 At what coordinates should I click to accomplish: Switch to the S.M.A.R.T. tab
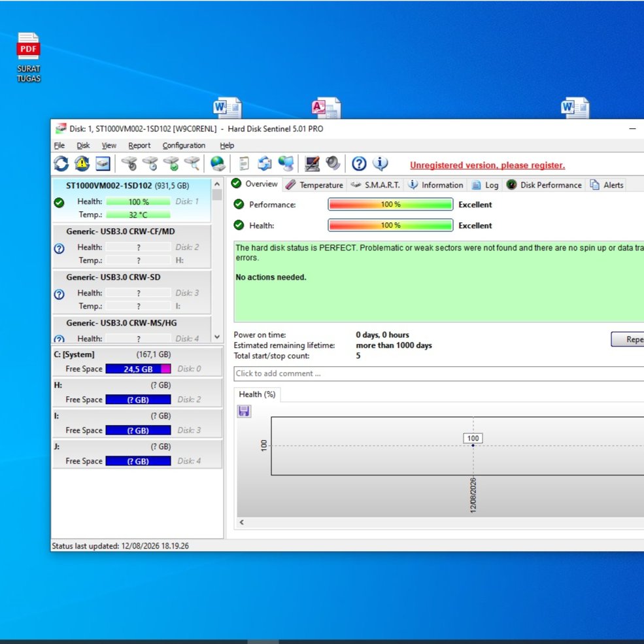[375, 185]
